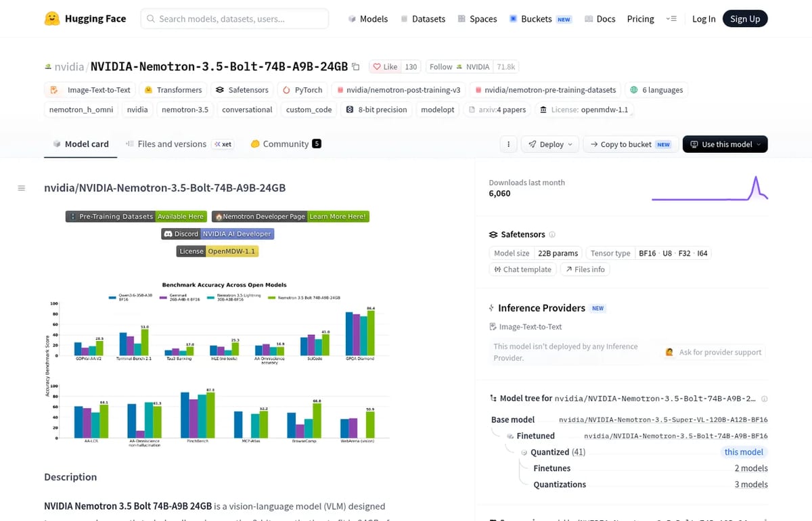Open the Safetensors tag in the tag row
The width and height of the screenshot is (812, 521).
pos(242,90)
